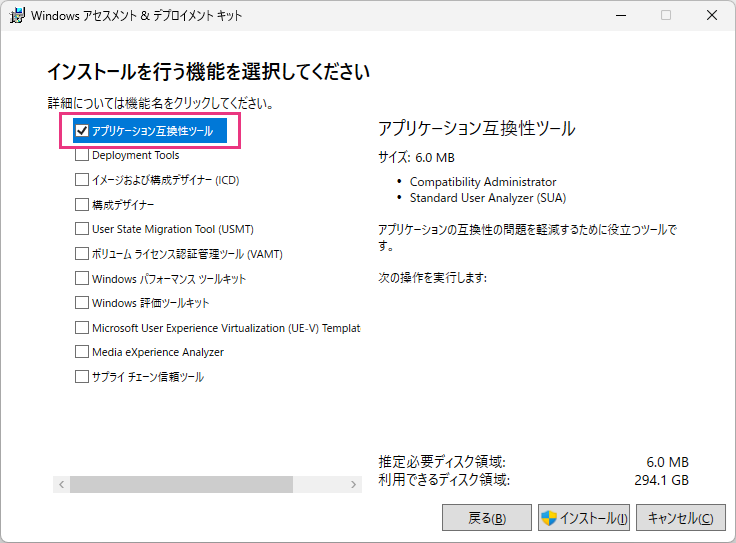The height and width of the screenshot is (543, 736).
Task: Click User State Migration Tool (USMT) label
Action: (173, 229)
